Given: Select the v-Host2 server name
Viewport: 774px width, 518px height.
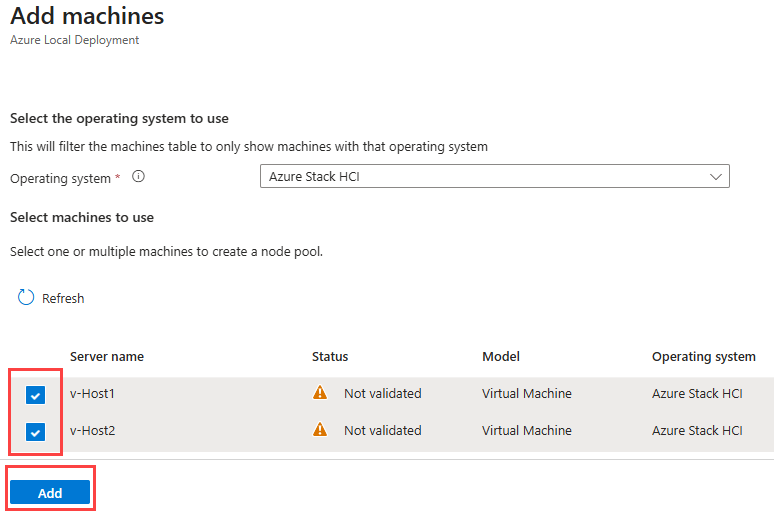Looking at the screenshot, I should pyautogui.click(x=93, y=430).
